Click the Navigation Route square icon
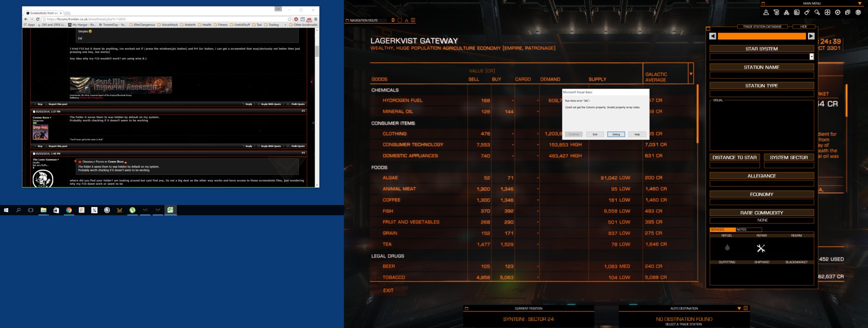This screenshot has height=328, width=868. coord(400,20)
